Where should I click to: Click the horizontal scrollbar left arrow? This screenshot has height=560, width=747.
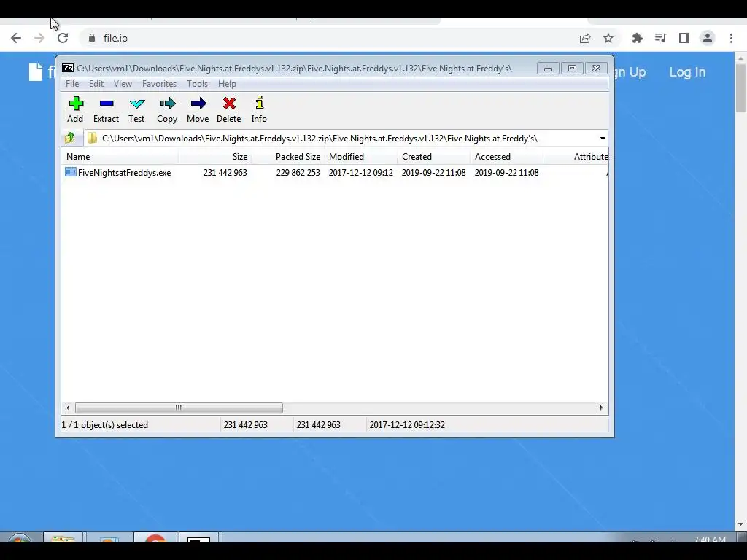[68, 408]
